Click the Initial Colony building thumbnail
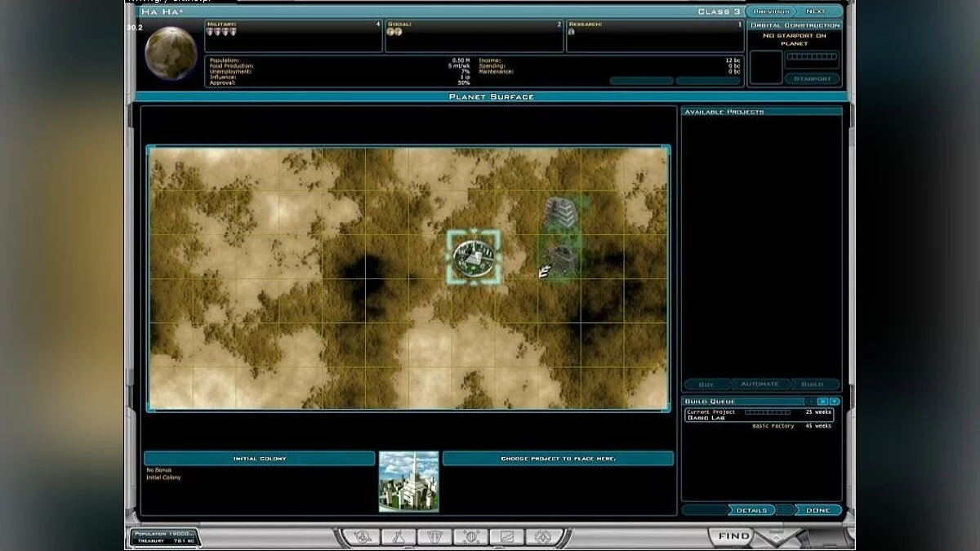The width and height of the screenshot is (980, 551). coord(409,482)
